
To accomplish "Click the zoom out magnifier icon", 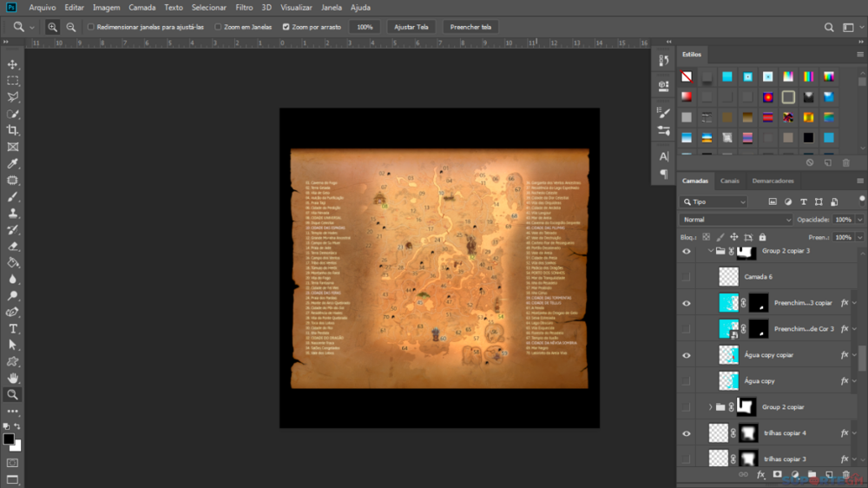I will (x=71, y=27).
